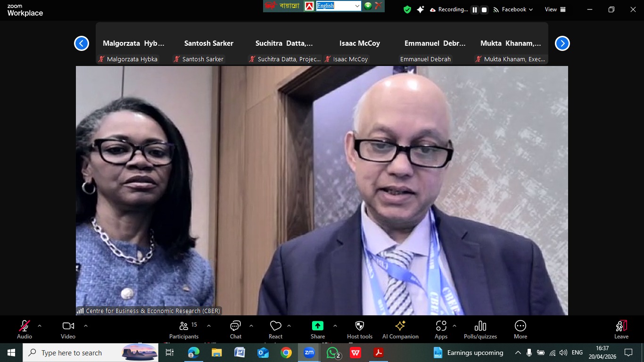This screenshot has width=644, height=362.
Task: Toggle the Video camera on or off
Action: tap(68, 329)
